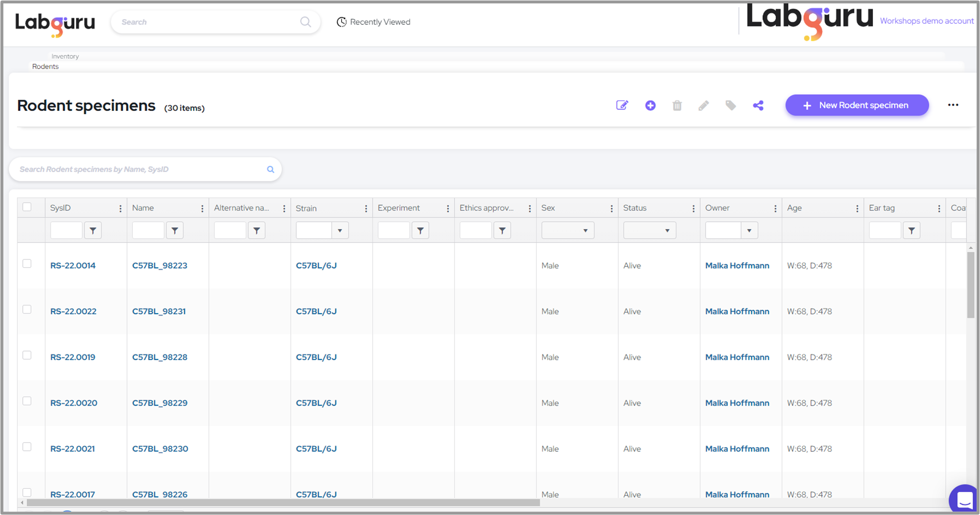Open the RS-22.0022 specimen link
The width and height of the screenshot is (980, 515).
click(73, 311)
